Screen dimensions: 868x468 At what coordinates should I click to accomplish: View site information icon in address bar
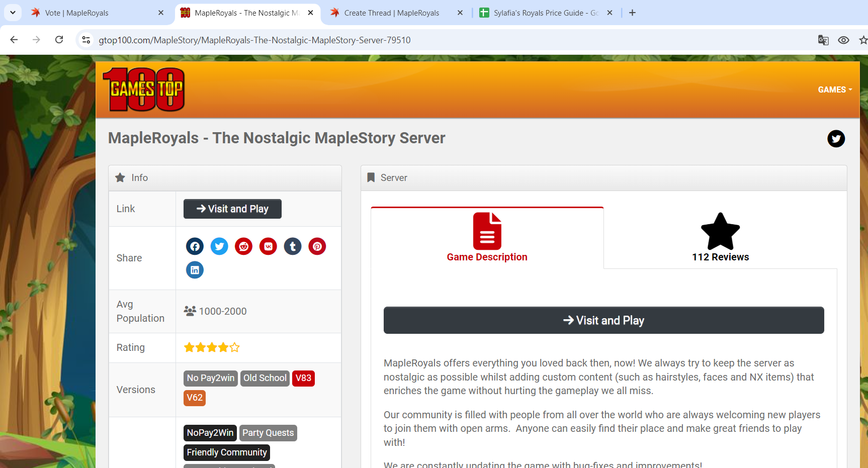86,40
